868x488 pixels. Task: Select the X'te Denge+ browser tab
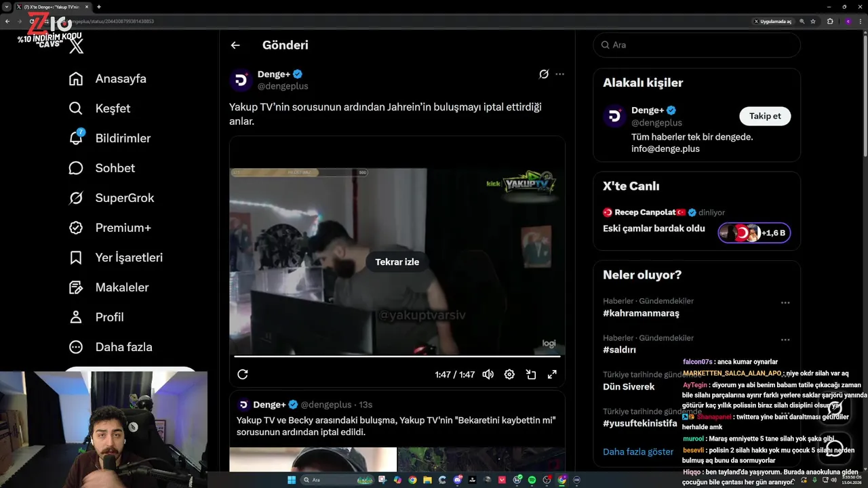(x=52, y=7)
